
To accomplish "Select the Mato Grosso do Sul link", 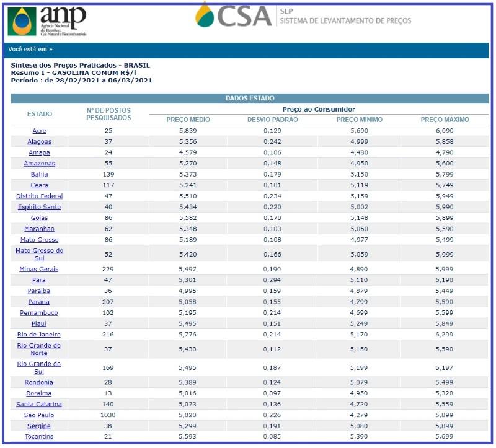I will coord(39,255).
